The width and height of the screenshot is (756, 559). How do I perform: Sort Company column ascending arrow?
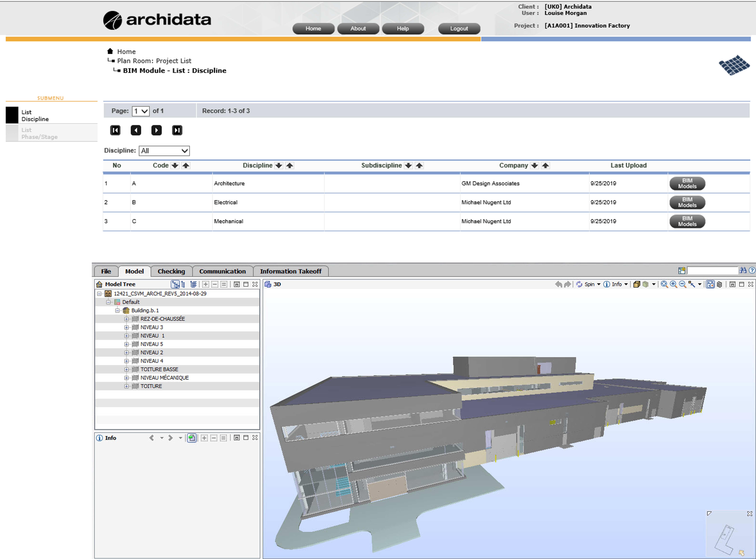click(545, 165)
